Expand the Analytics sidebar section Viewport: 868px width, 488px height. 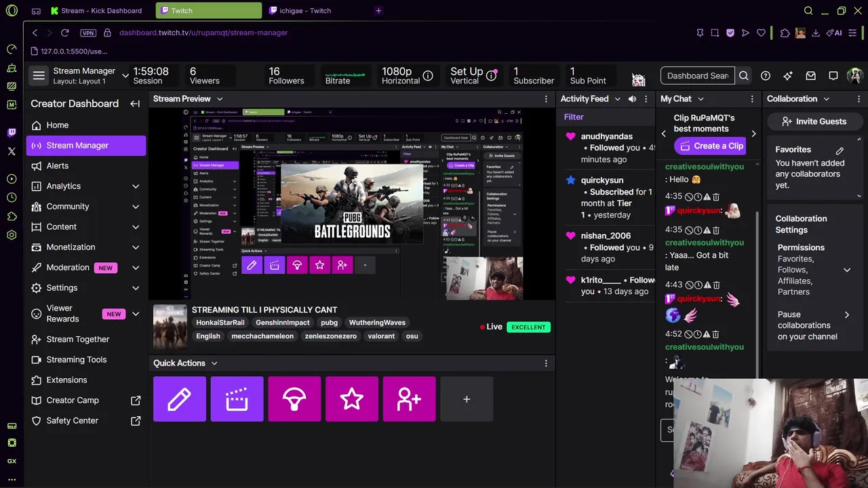coord(136,186)
